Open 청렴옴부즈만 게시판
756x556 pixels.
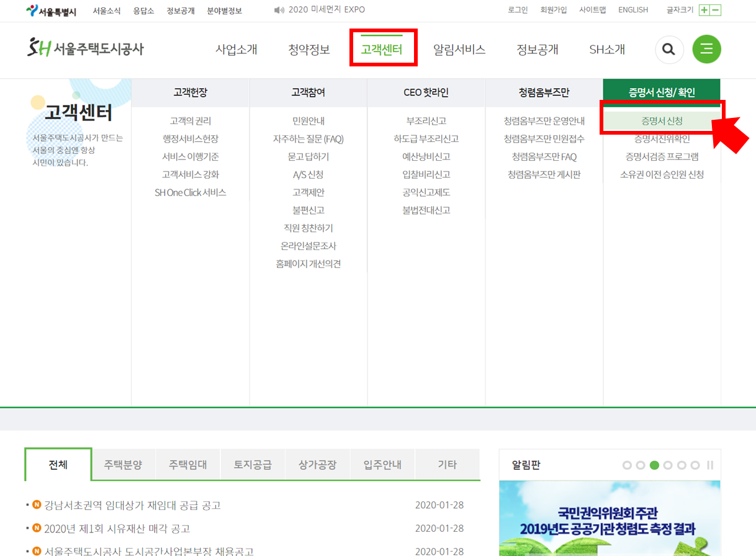pyautogui.click(x=544, y=175)
